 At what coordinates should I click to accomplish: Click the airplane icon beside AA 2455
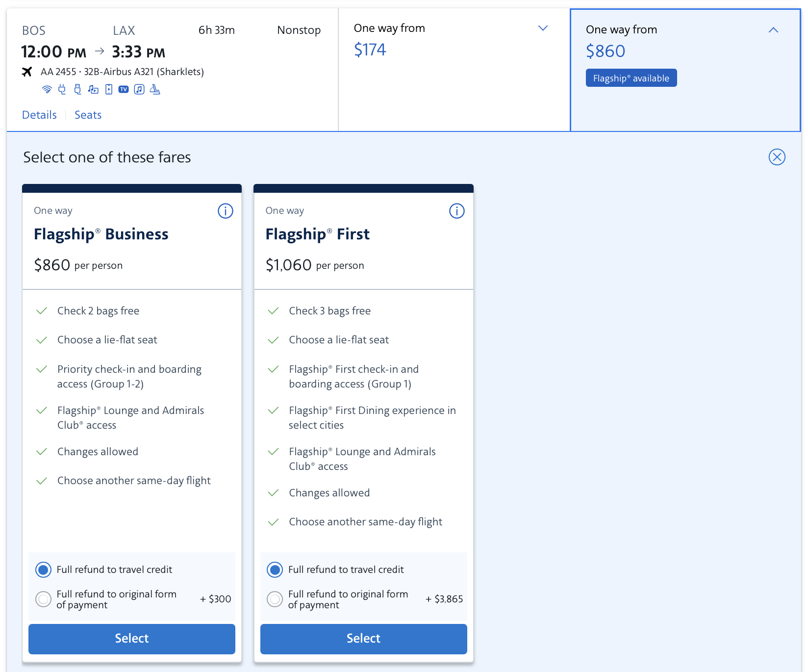pyautogui.click(x=27, y=72)
